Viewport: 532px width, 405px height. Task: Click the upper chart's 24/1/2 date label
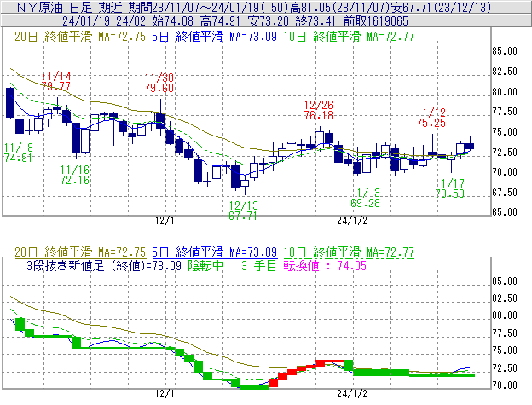pyautogui.click(x=352, y=221)
